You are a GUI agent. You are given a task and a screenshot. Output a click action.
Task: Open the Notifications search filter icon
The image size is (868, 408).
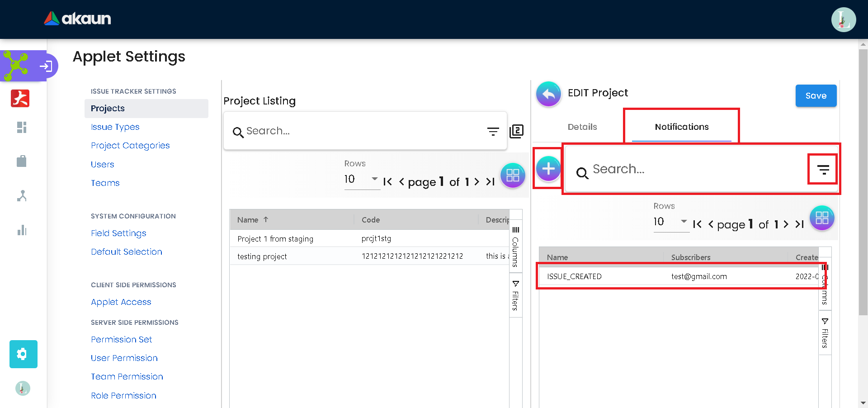point(823,170)
